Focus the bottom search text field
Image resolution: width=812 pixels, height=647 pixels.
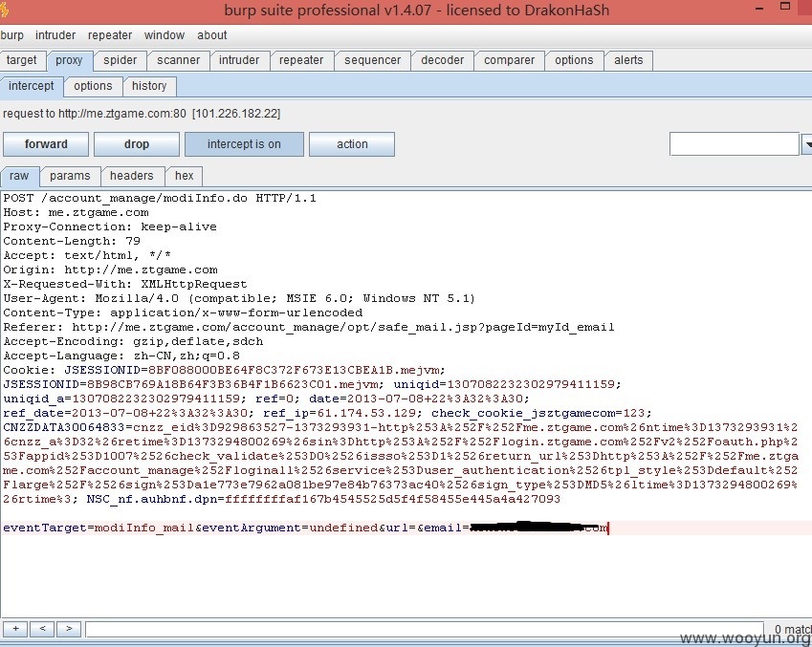coord(425,629)
